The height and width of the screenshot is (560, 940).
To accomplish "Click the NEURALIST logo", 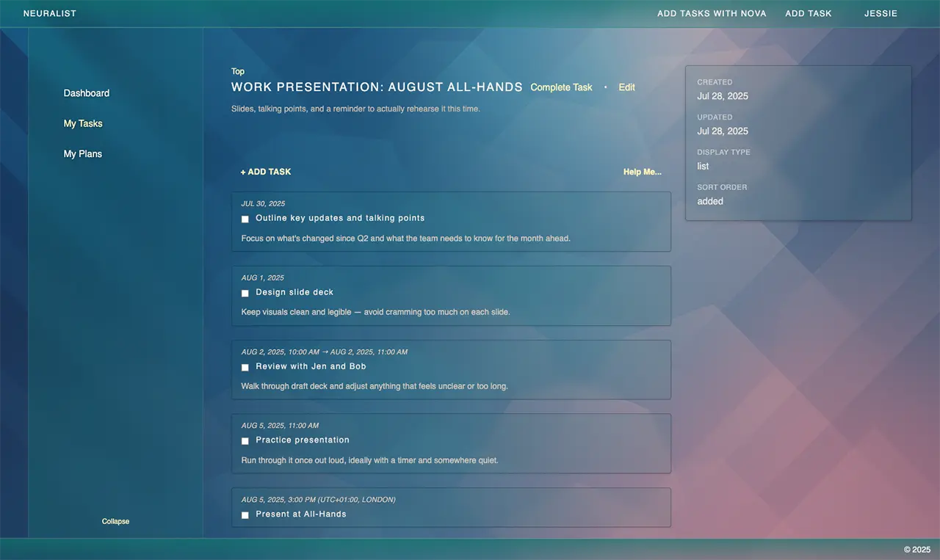I will click(49, 12).
